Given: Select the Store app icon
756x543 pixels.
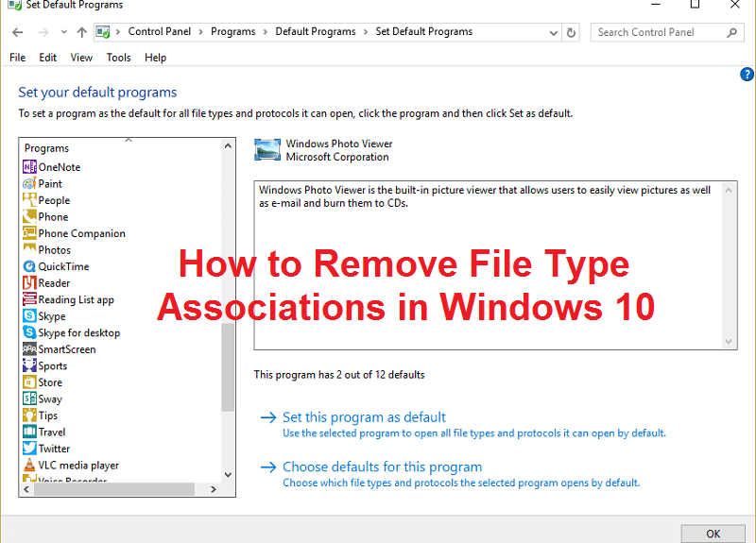Looking at the screenshot, I should coord(29,382).
